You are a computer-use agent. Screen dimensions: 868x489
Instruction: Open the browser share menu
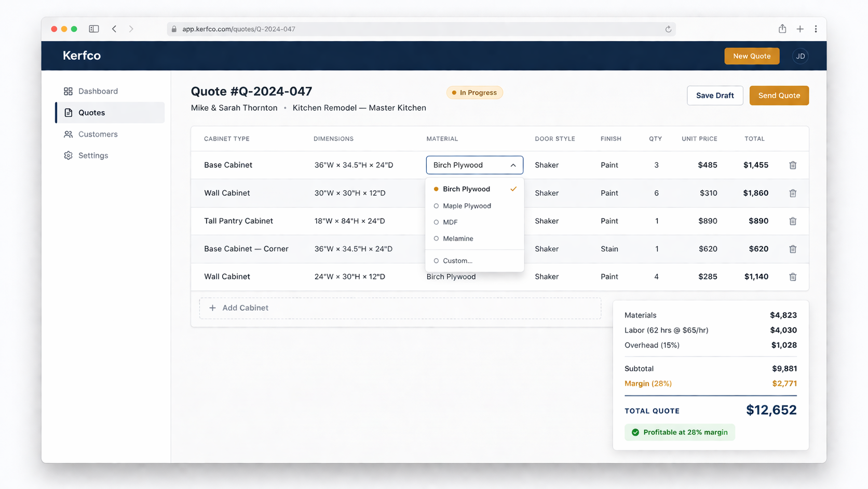[x=782, y=29]
